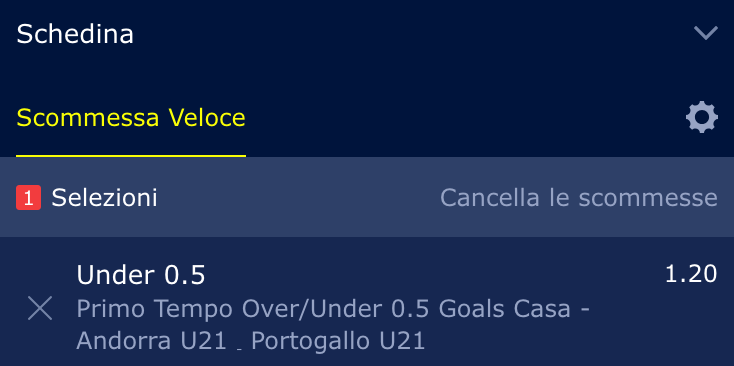The image size is (734, 366).
Task: Select the Schedina header title
Action: pos(75,34)
